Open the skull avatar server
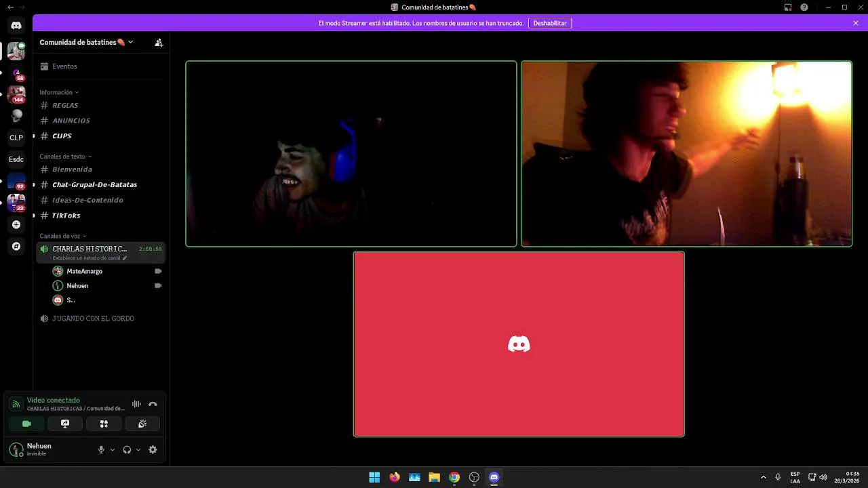Image resolution: width=868 pixels, height=488 pixels. (16, 116)
